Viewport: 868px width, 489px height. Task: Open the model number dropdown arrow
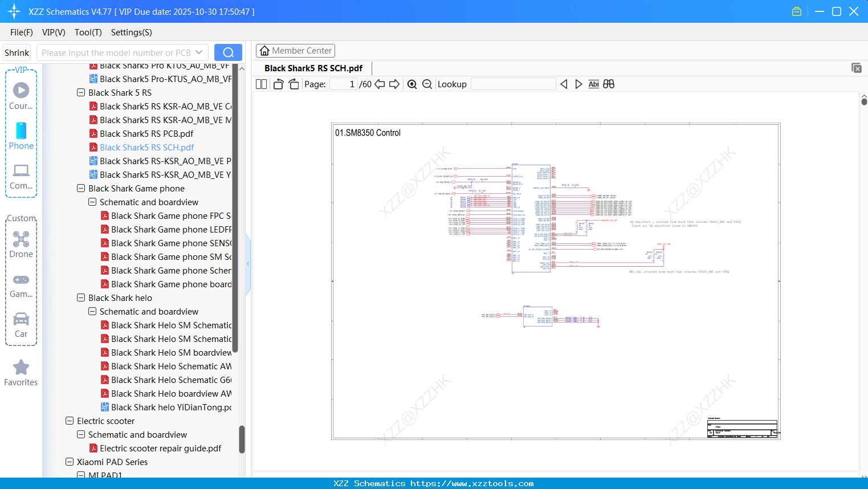coord(199,52)
